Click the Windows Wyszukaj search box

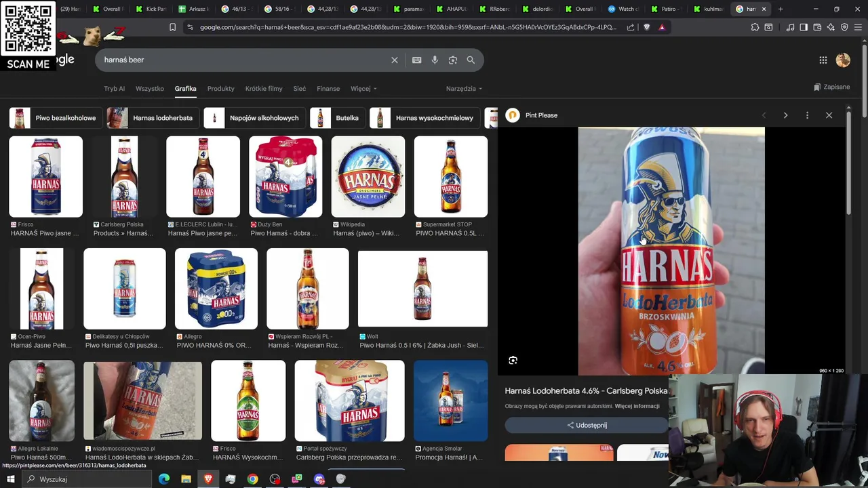[87, 479]
